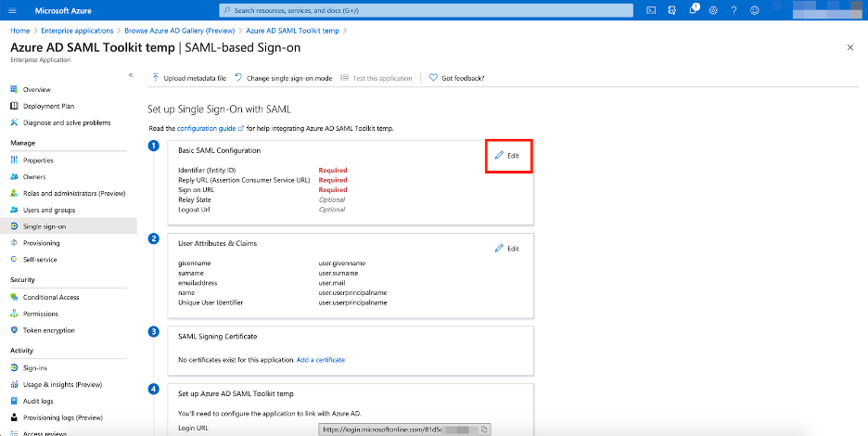The width and height of the screenshot is (868, 436).
Task: Open Cloud Shell from the top bar
Action: [652, 10]
